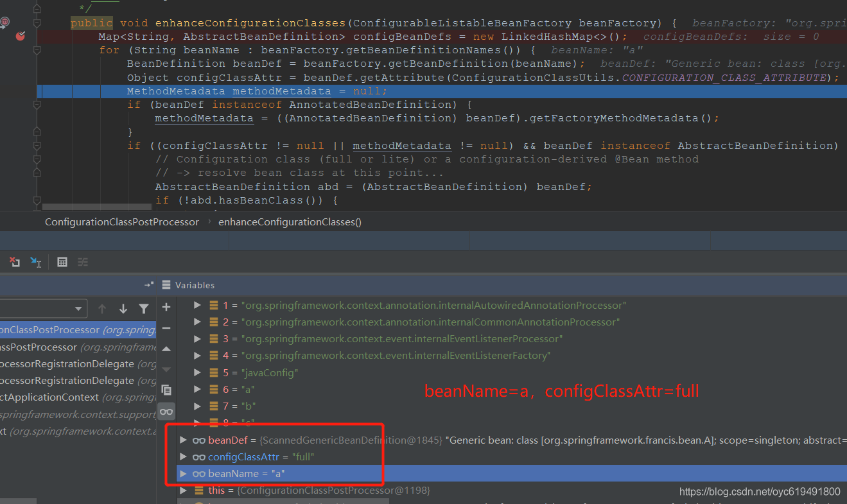Expand the configClassAttr watch

[x=183, y=456]
